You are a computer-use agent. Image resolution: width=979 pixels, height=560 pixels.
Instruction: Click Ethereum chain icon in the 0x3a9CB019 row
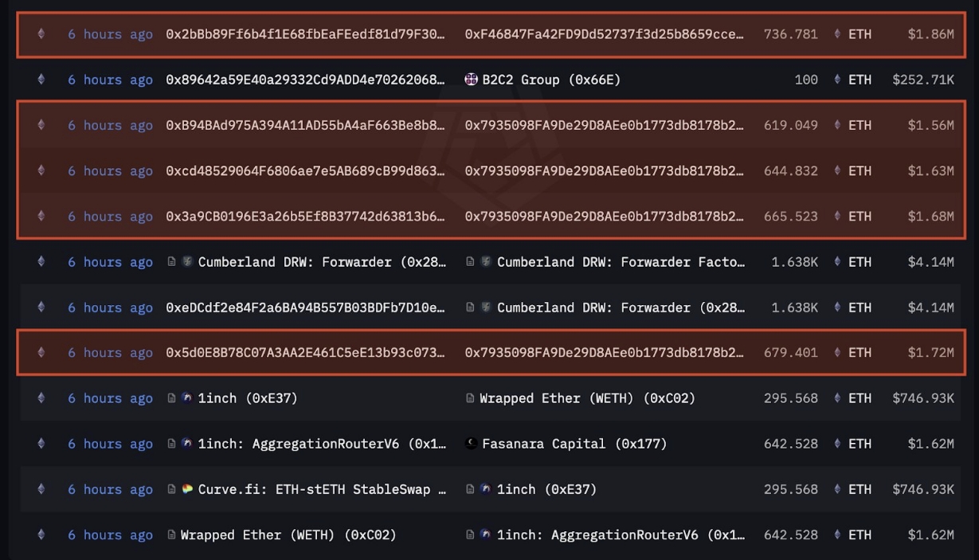[x=41, y=216]
